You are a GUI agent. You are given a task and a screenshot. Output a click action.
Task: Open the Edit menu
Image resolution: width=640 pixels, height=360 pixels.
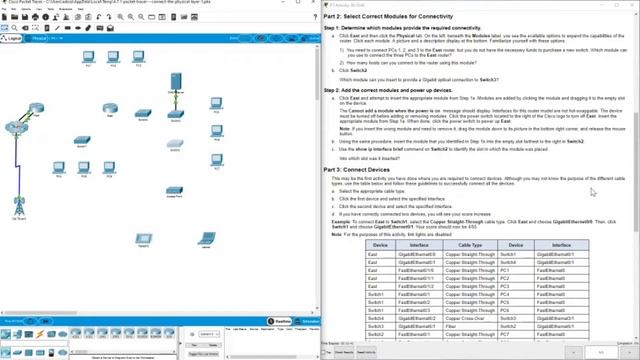click(13, 9)
